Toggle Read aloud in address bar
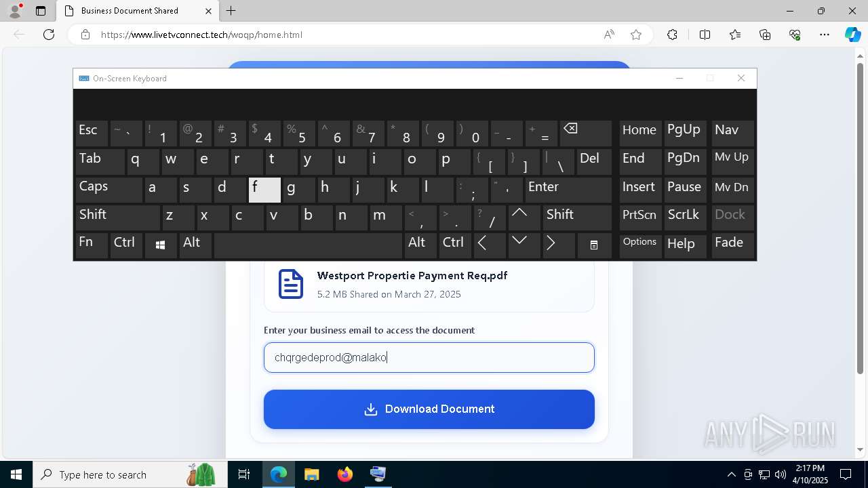The width and height of the screenshot is (868, 488). 609,35
